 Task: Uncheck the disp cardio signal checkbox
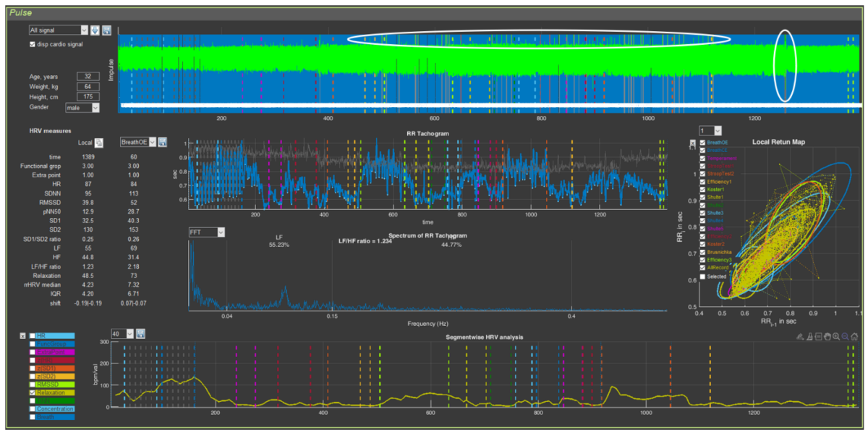[31, 44]
